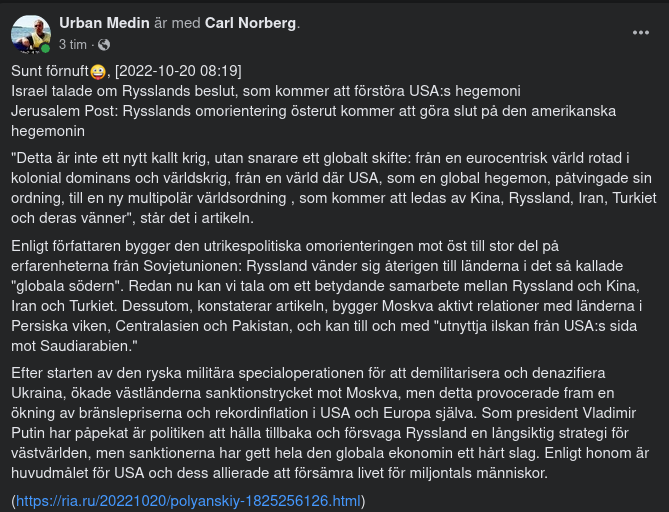Open the post via "3 tim" timestamp
Viewport: 669px width, 512px height.
point(73,45)
